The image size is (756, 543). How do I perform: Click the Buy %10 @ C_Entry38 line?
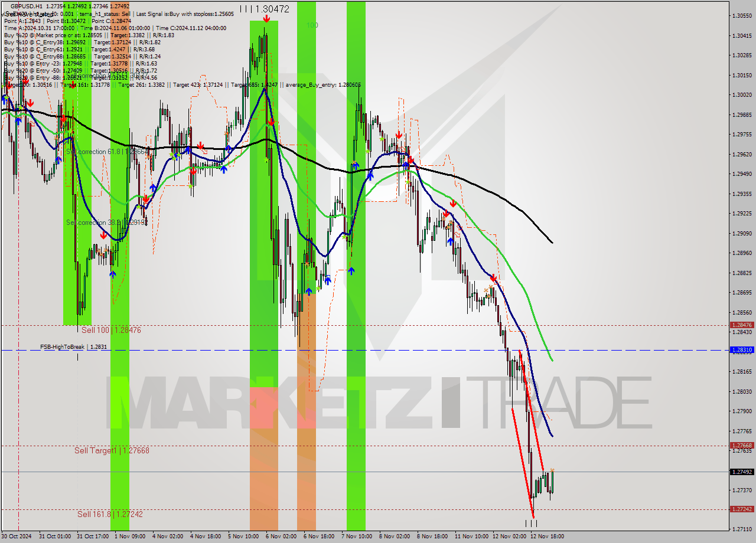click(x=82, y=42)
